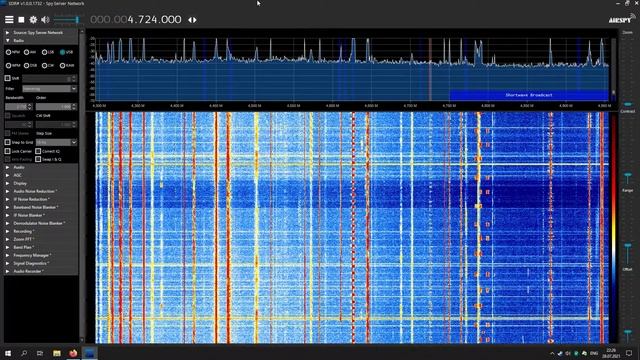The height and width of the screenshot is (360, 640).
Task: Enable the Shift checkbox
Action: (7, 78)
